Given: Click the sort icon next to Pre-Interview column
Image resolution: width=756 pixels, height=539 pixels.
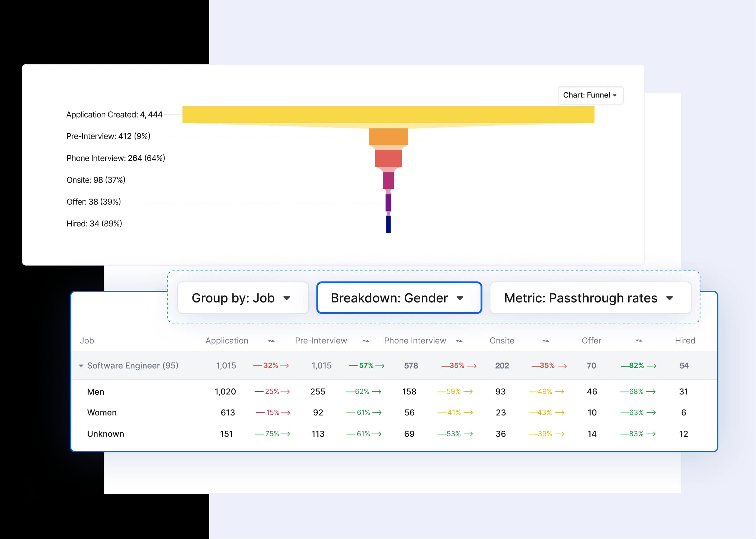Looking at the screenshot, I should (x=366, y=340).
